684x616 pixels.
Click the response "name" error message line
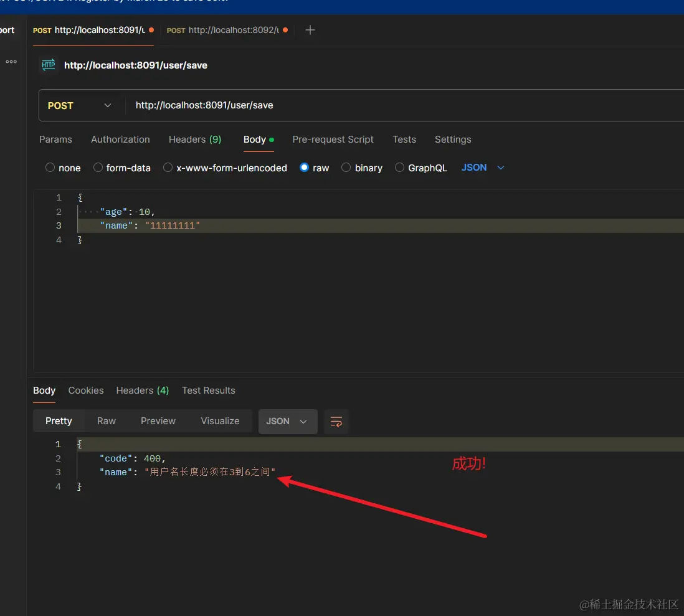188,472
